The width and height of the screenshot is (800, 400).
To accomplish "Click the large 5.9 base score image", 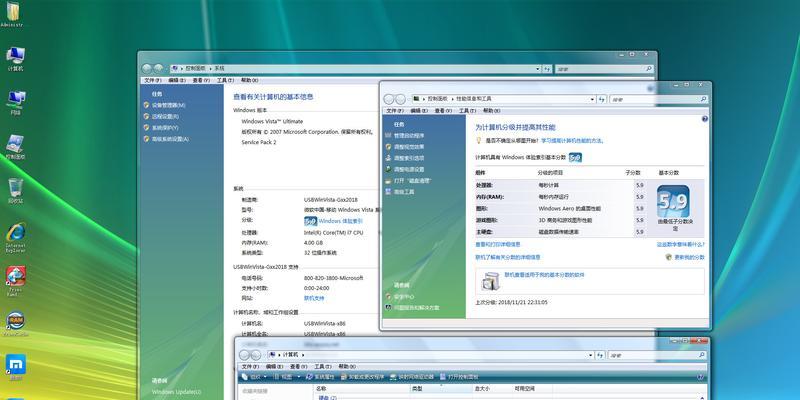I will 673,202.
